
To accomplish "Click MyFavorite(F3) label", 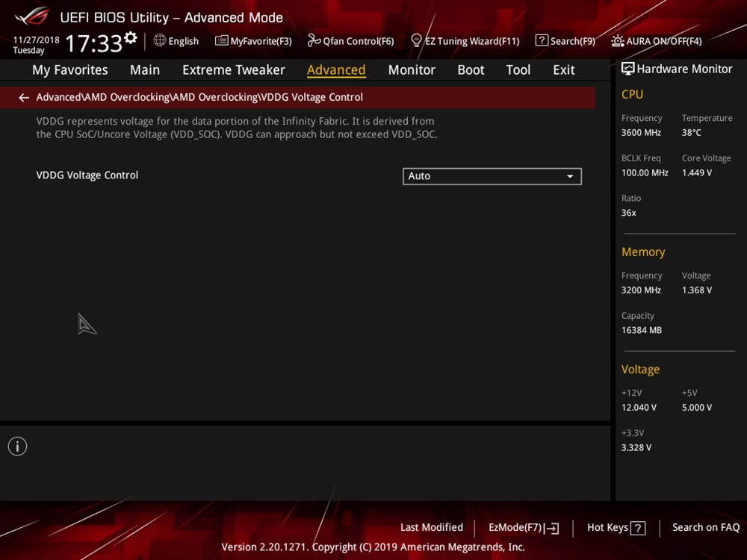I will point(261,41).
